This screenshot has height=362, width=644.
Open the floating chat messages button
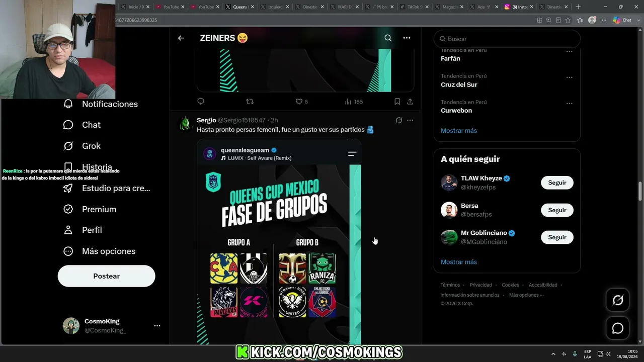[618, 328]
